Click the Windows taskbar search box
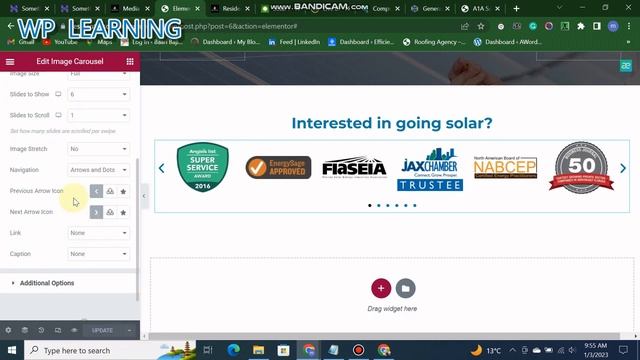 (x=110, y=350)
